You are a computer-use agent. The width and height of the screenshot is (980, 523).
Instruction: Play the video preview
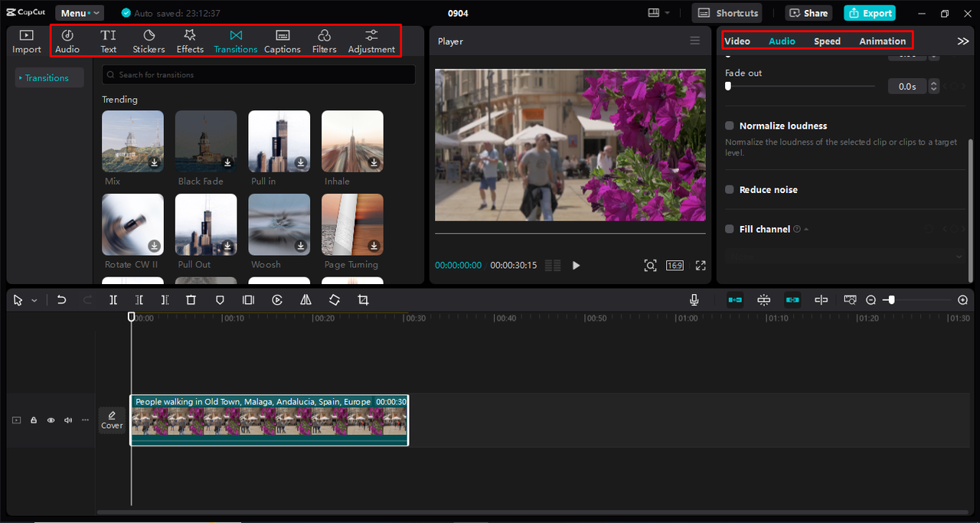577,266
